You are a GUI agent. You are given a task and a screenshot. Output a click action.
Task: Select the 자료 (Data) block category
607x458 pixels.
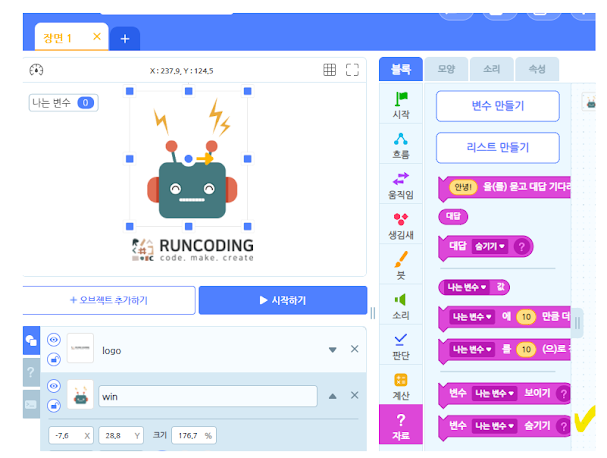401,426
